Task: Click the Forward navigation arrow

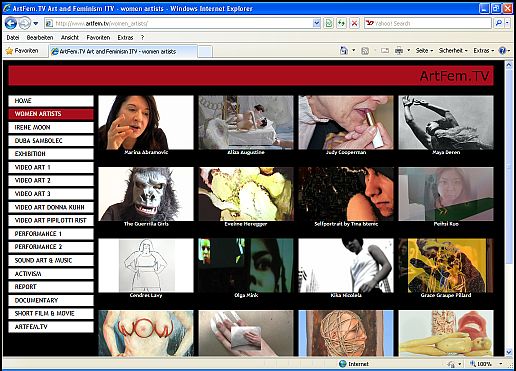Action: 24,23
